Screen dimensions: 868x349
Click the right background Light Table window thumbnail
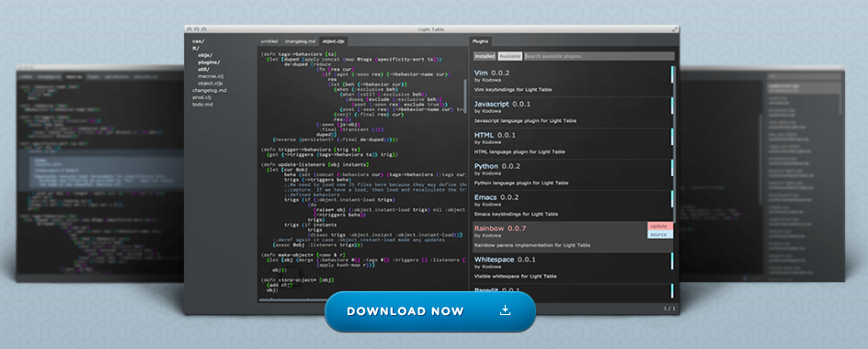(762, 174)
